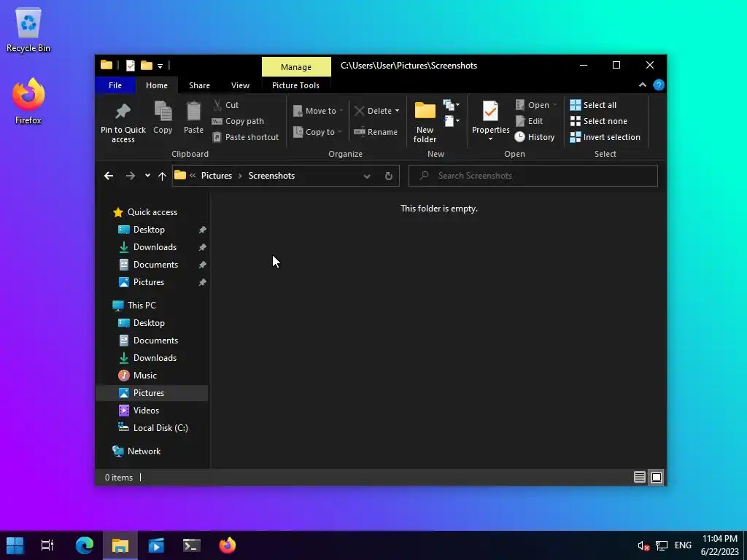The height and width of the screenshot is (560, 747).
Task: Go back with the Back arrow
Action: click(109, 176)
